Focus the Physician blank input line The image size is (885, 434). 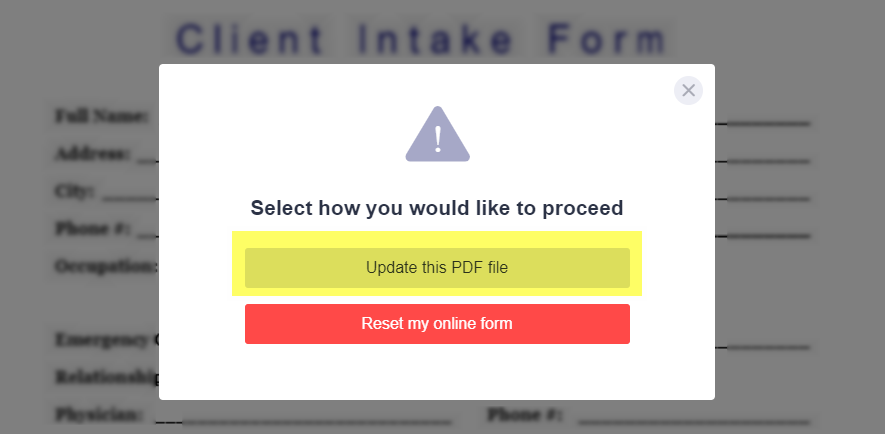(x=304, y=420)
